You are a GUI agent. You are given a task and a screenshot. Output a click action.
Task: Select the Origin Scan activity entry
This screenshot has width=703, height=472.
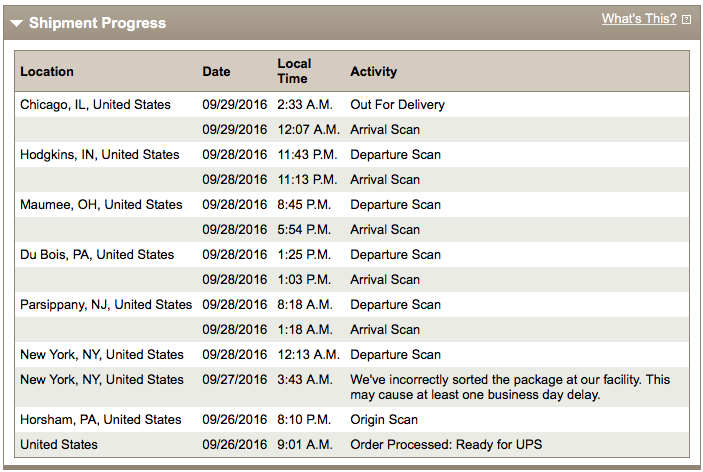tap(384, 420)
